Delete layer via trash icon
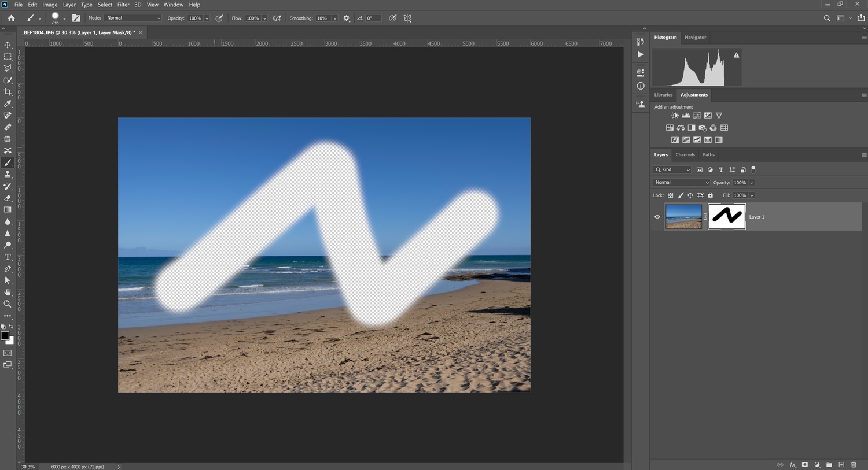The width and height of the screenshot is (868, 470). 855,464
